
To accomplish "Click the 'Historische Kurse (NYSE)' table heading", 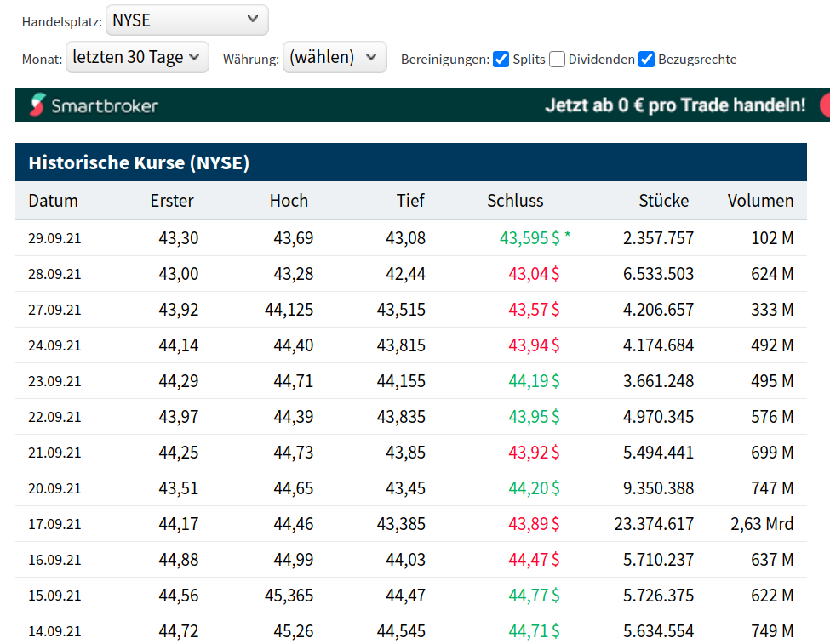I will (139, 162).
